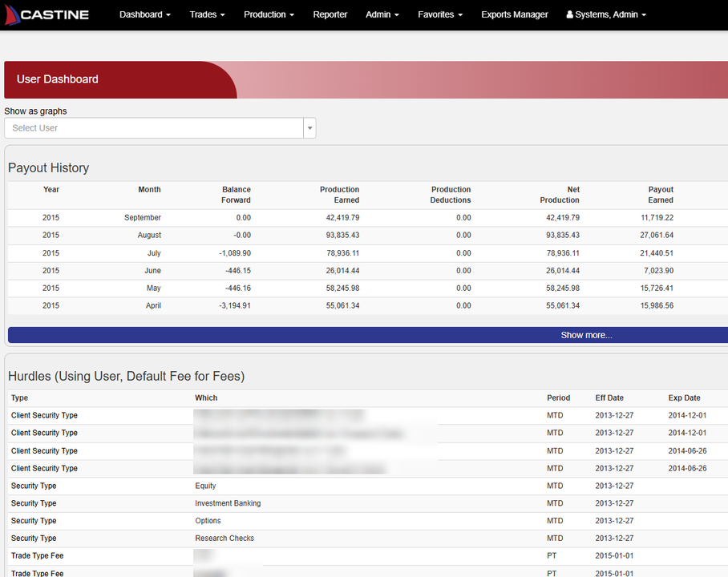Click Payout Earned column header

pyautogui.click(x=661, y=195)
